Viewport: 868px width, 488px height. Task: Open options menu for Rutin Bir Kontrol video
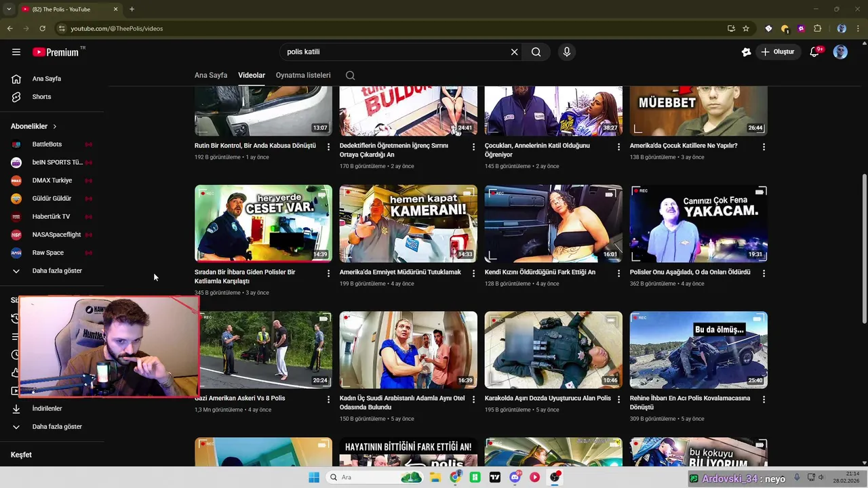tap(329, 146)
